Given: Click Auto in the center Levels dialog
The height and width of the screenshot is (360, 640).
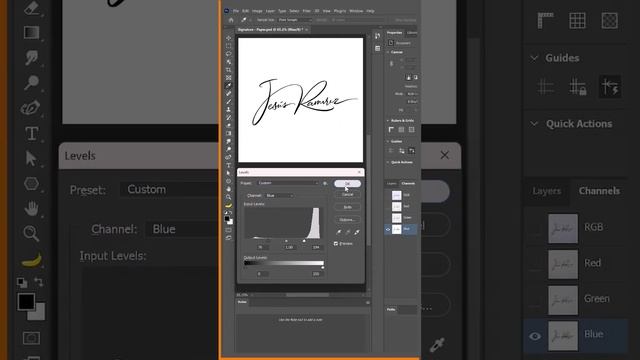Looking at the screenshot, I should click(347, 207).
